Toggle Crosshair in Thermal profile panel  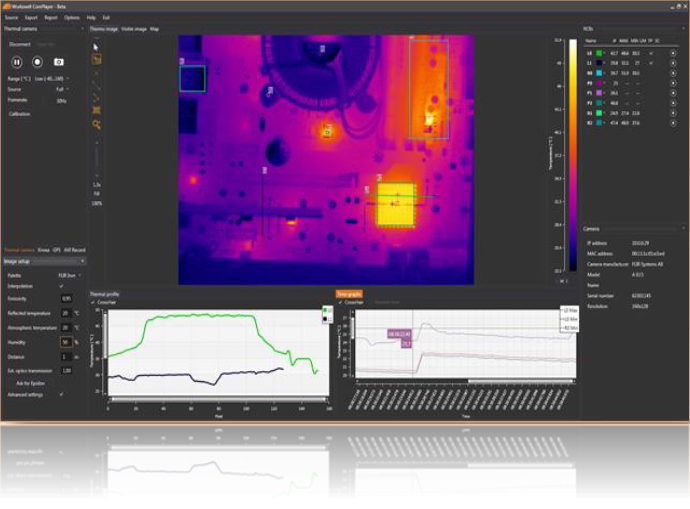pos(93,302)
